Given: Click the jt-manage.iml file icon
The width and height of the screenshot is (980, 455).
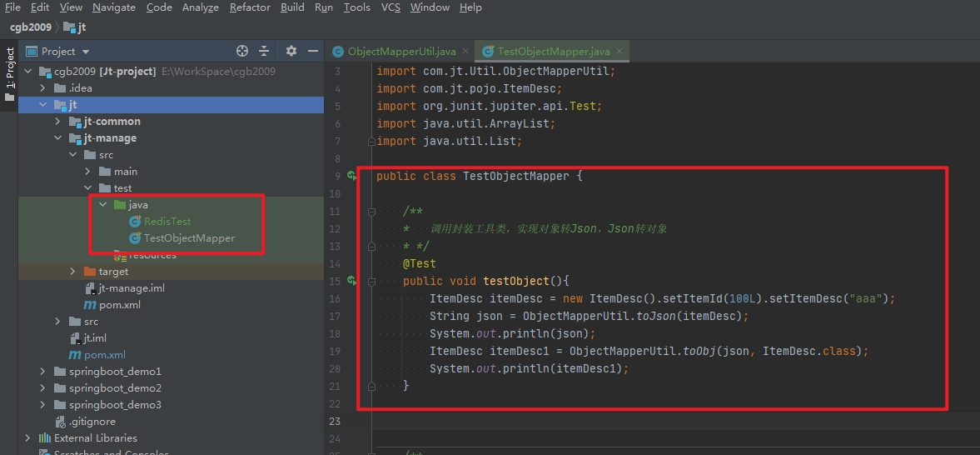Looking at the screenshot, I should pyautogui.click(x=90, y=288).
